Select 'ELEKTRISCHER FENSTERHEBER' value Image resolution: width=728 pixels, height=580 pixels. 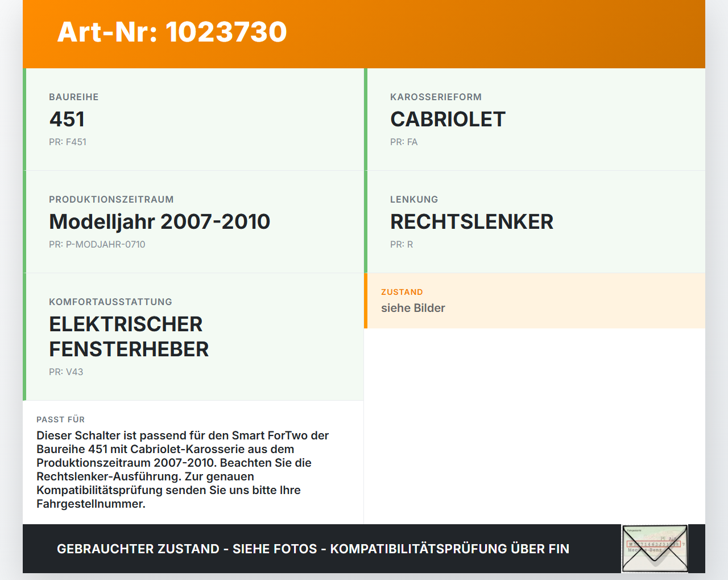pos(129,336)
